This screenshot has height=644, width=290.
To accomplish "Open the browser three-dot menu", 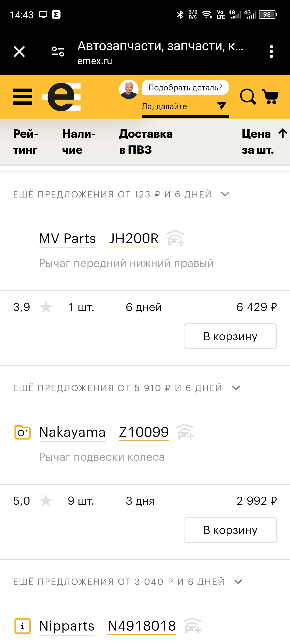I will coord(271,51).
